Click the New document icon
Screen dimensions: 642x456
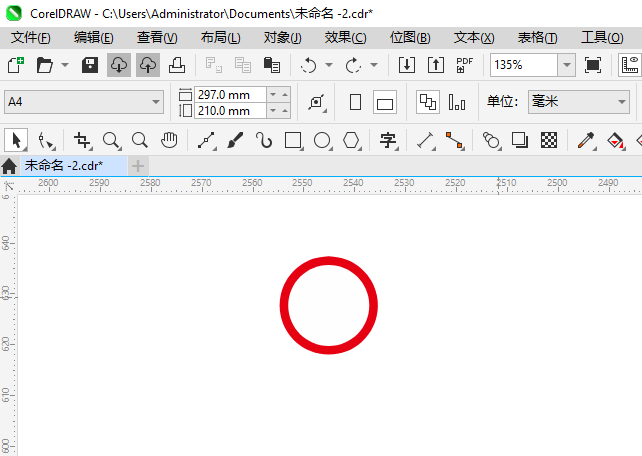[x=16, y=65]
